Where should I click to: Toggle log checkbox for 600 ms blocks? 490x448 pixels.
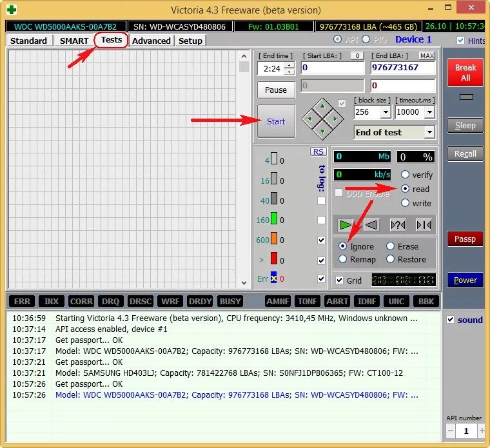(x=321, y=240)
